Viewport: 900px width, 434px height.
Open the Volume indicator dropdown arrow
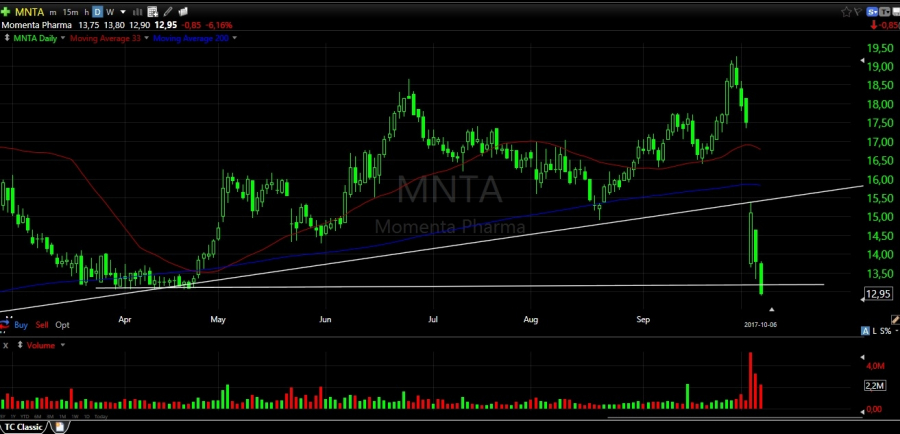(63, 346)
